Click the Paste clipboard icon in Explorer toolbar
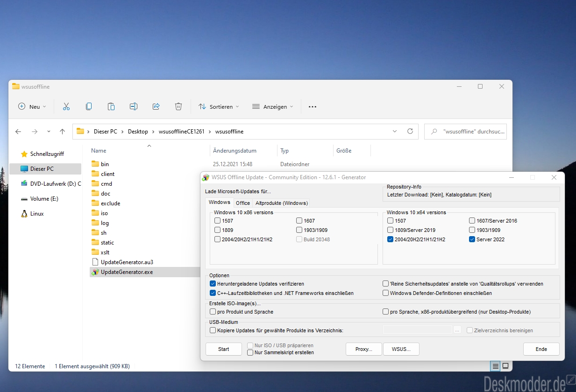Viewport: 576px width, 392px height. click(111, 106)
